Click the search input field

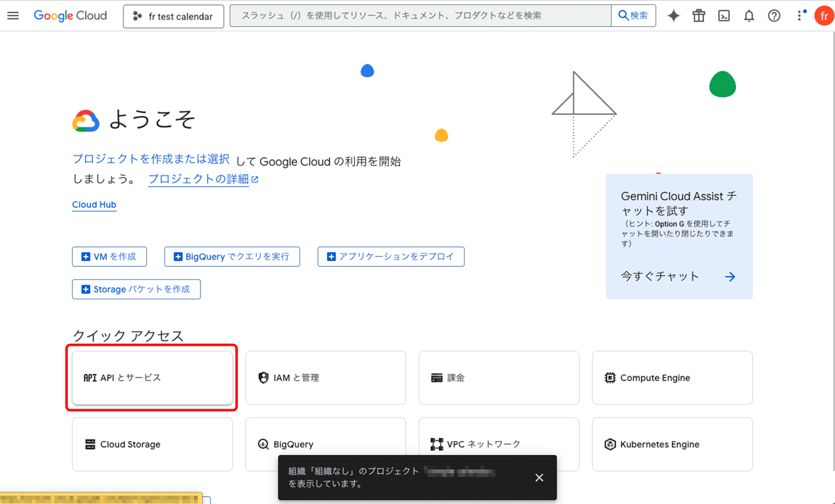(x=420, y=16)
